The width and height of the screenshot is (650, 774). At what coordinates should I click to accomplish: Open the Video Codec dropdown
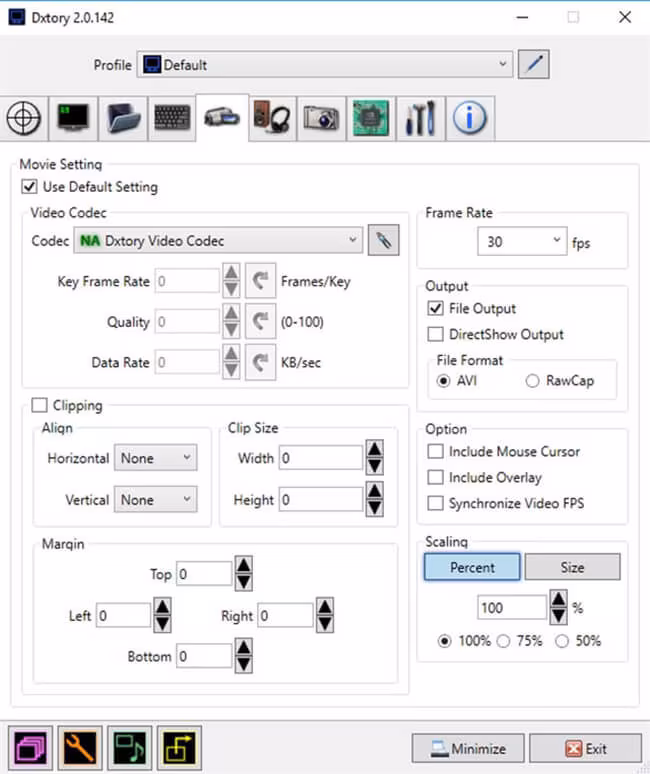(x=218, y=240)
